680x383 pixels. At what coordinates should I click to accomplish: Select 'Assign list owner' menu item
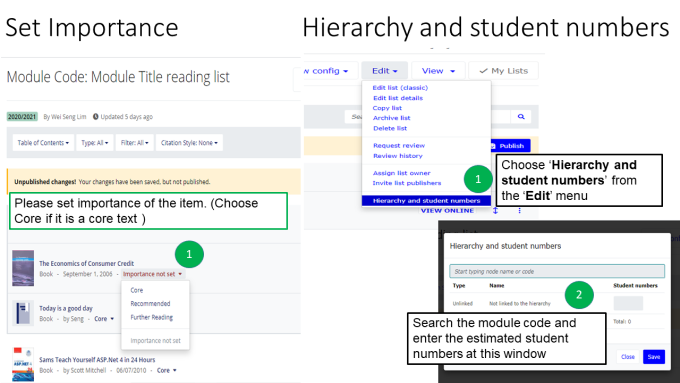tap(402, 173)
